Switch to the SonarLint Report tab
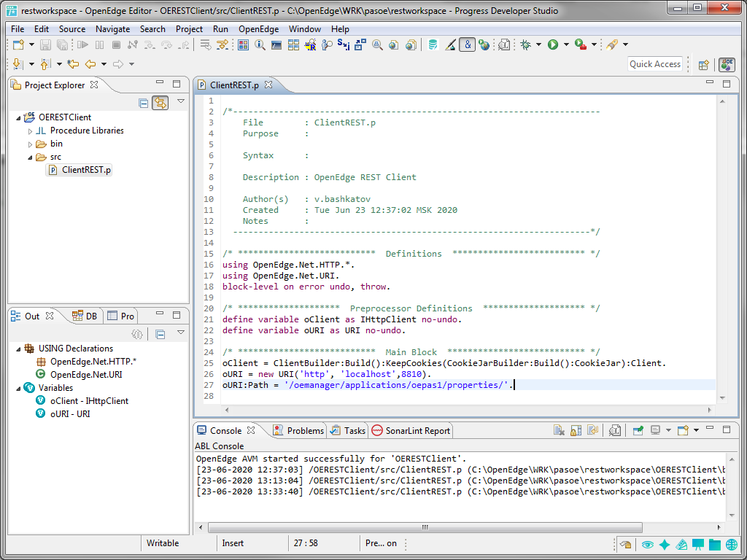This screenshot has width=747, height=560. coord(411,430)
